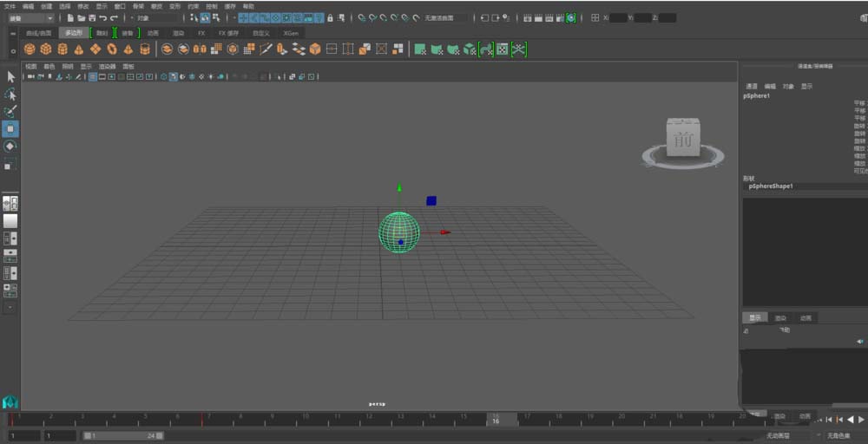
Task: Toggle select by object type mode icon
Action: [x=205, y=18]
